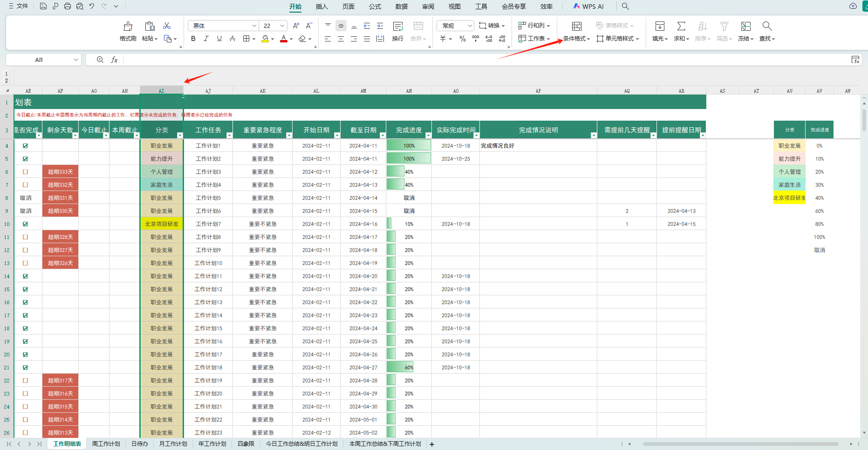Check the completion checkbox in 工作计划23 row

click(26, 433)
